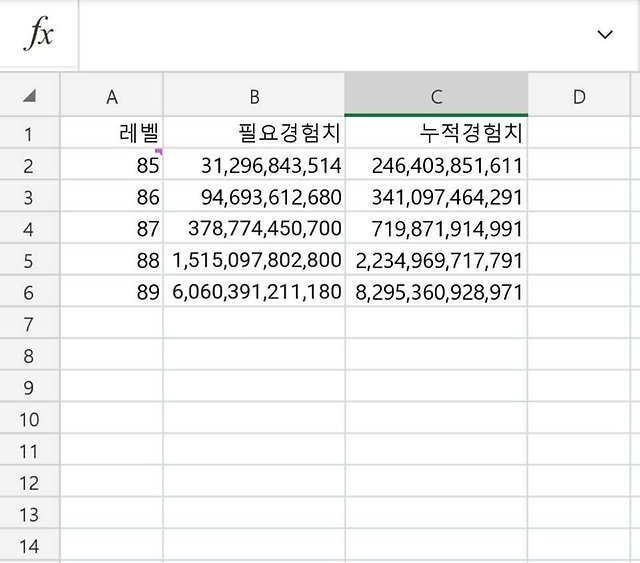Select column A header
The height and width of the screenshot is (563, 640).
tap(111, 97)
